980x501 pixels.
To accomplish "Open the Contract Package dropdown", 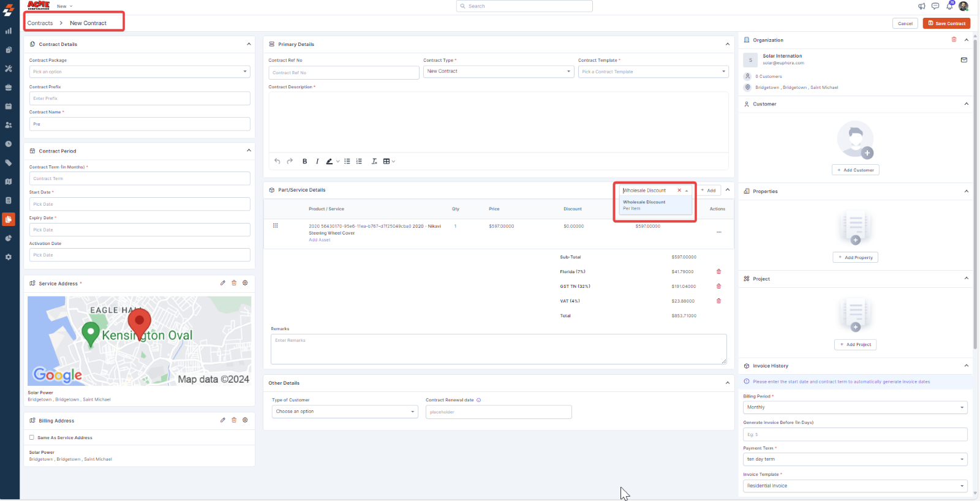I will (x=140, y=72).
